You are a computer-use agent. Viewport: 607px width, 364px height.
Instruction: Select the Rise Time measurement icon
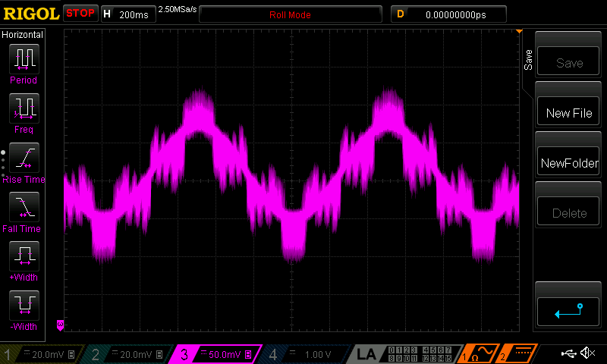click(24, 158)
